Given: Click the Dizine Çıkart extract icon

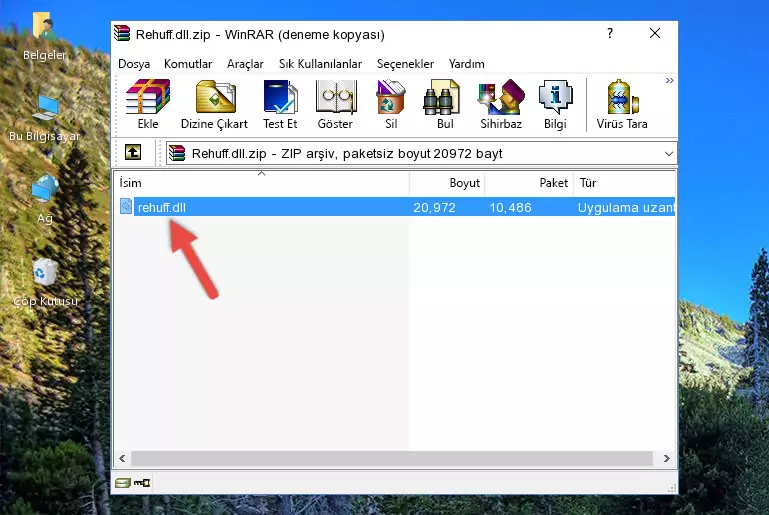Looking at the screenshot, I should pos(214,104).
